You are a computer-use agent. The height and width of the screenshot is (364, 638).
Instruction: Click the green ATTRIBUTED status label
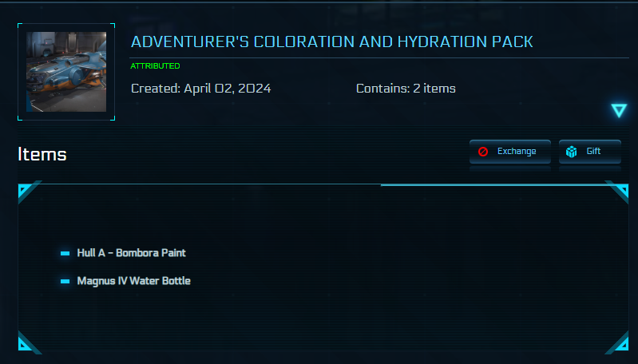[x=155, y=65]
